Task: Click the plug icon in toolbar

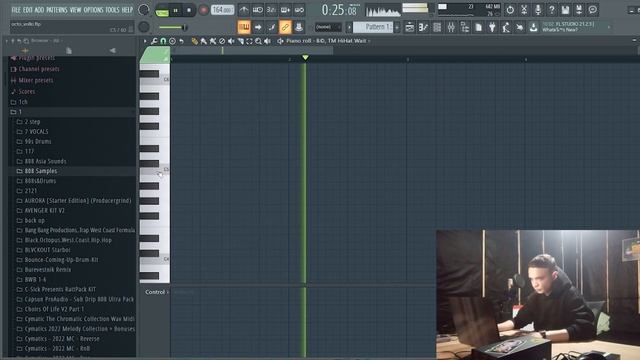Action: coord(492,27)
